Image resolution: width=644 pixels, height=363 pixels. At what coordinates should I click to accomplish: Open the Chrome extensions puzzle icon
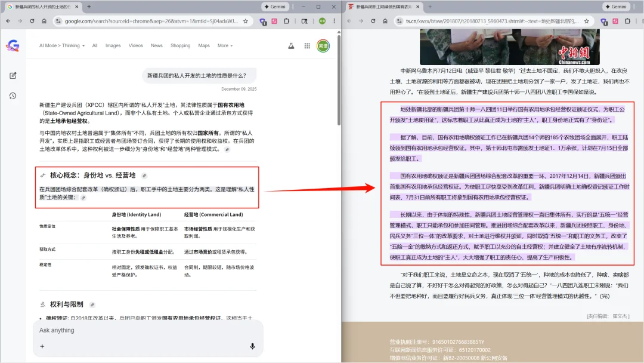(x=286, y=21)
